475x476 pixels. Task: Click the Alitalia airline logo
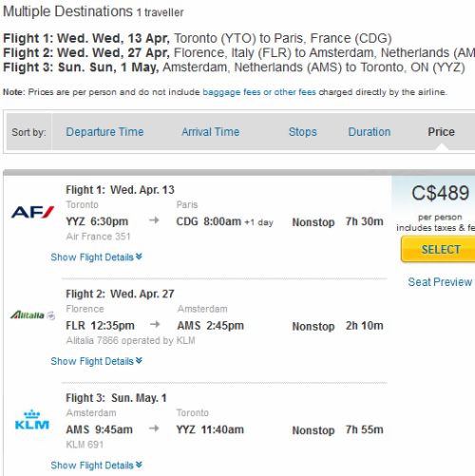tap(32, 315)
